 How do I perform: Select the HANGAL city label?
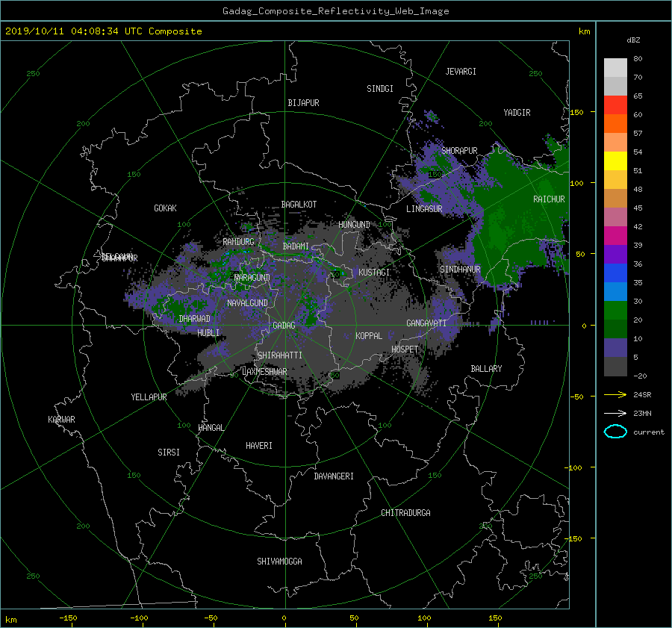(x=211, y=428)
